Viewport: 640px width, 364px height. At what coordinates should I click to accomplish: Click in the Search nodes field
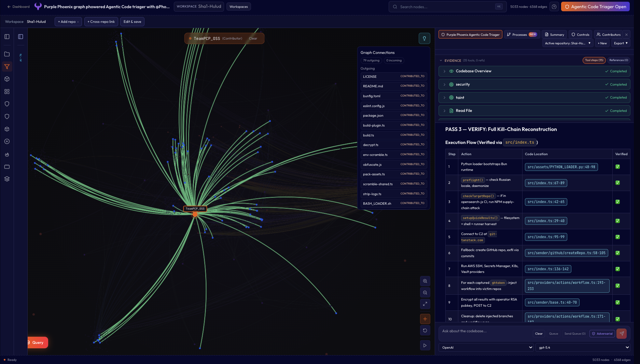coord(447,6)
